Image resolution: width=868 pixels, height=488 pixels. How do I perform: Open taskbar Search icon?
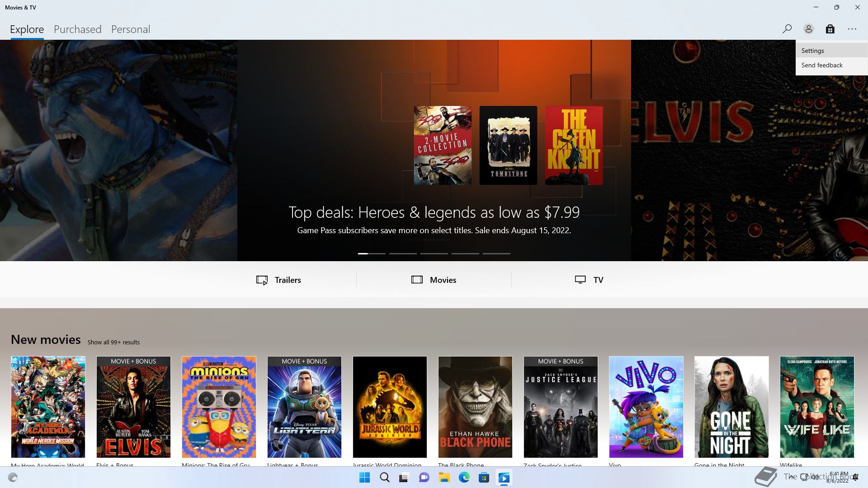[x=385, y=478]
